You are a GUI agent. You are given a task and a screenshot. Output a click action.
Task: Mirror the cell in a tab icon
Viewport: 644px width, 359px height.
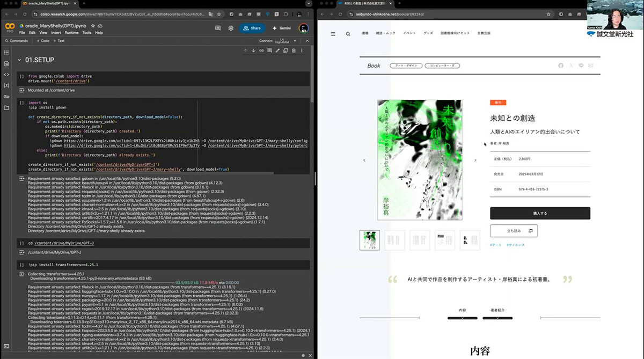pos(286,50)
